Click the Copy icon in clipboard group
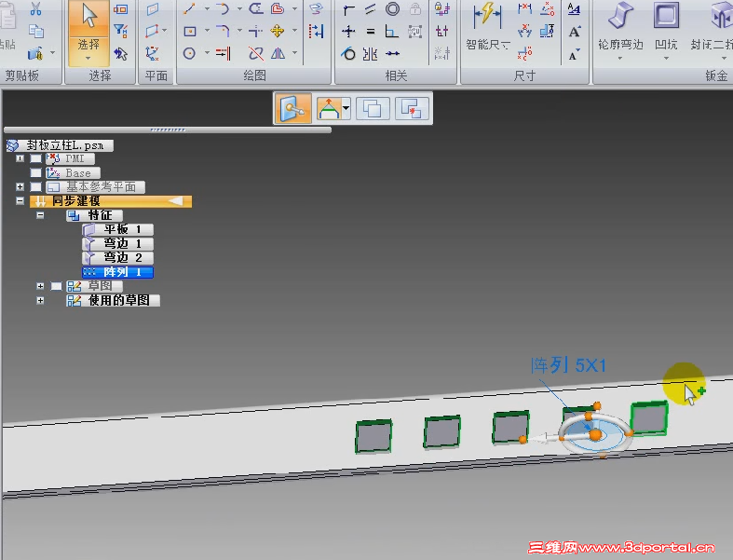 (36, 31)
